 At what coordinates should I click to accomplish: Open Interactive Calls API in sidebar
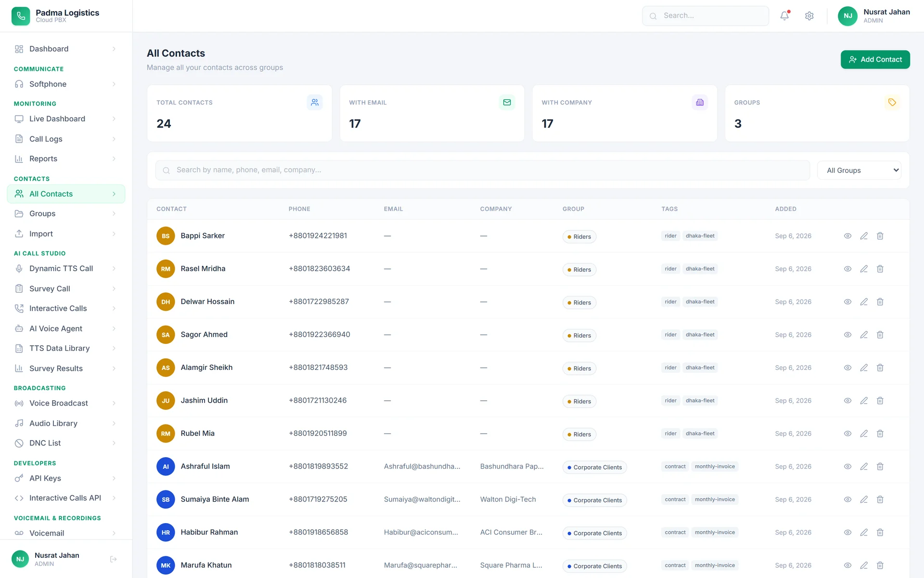(66, 498)
